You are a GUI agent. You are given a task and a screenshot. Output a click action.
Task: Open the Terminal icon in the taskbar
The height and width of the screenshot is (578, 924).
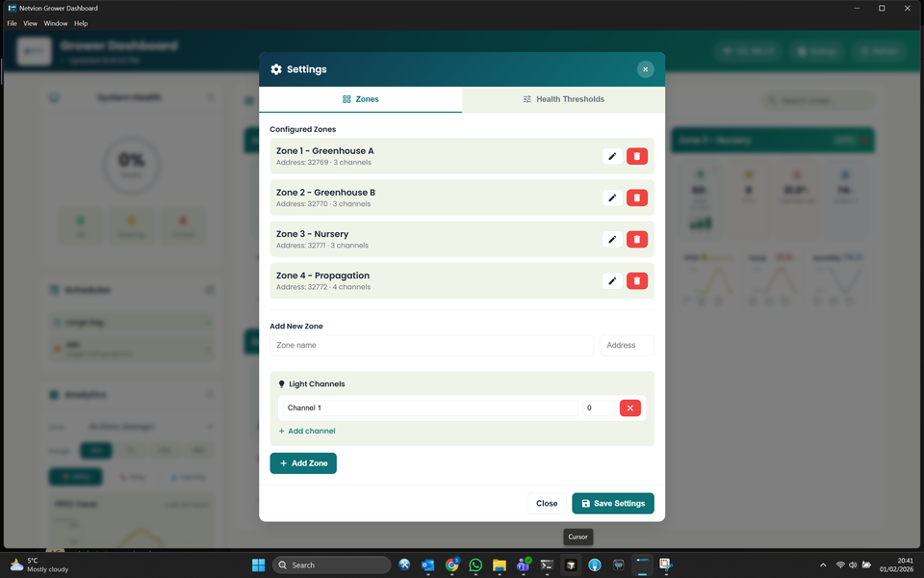(547, 565)
